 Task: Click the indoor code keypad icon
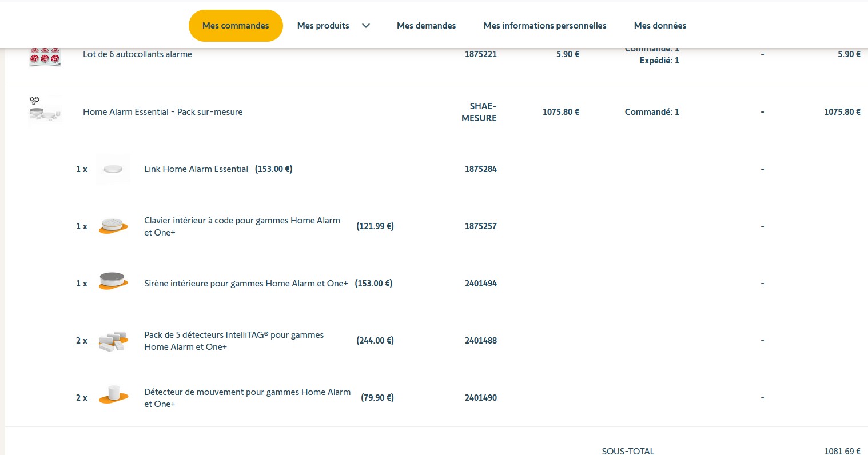(x=113, y=226)
